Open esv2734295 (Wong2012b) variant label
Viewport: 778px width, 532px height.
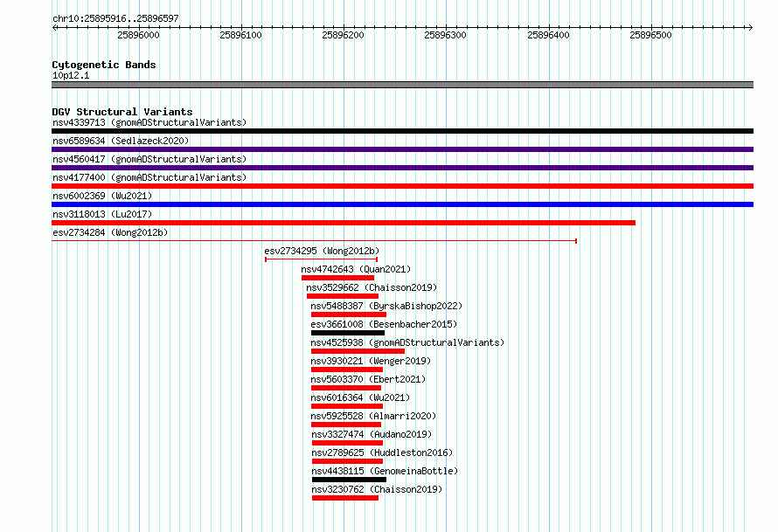(322, 251)
